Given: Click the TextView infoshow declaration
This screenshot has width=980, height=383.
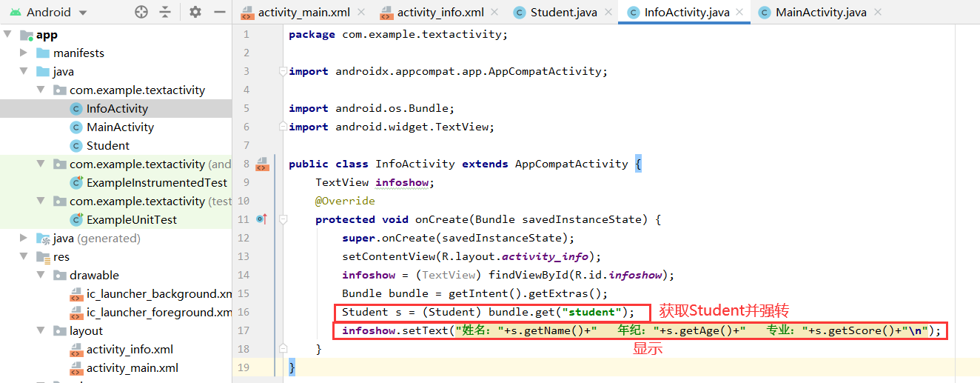Looking at the screenshot, I should pyautogui.click(x=375, y=182).
